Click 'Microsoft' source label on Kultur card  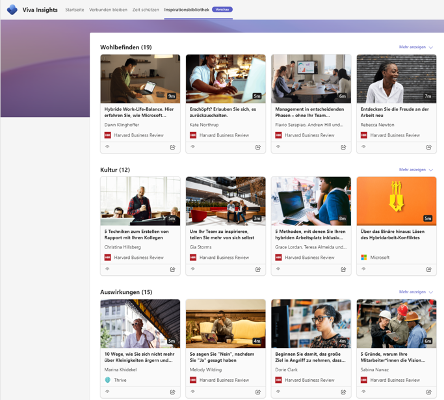pos(380,257)
